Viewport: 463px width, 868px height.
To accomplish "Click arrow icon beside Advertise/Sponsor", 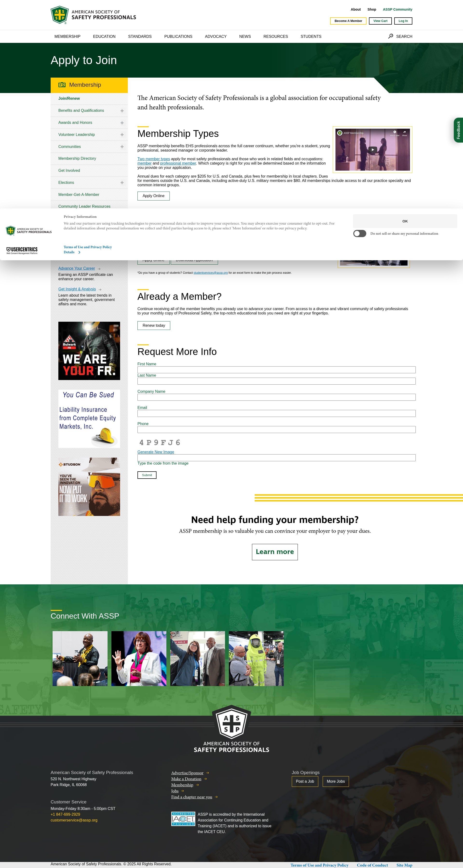I will click(207, 773).
